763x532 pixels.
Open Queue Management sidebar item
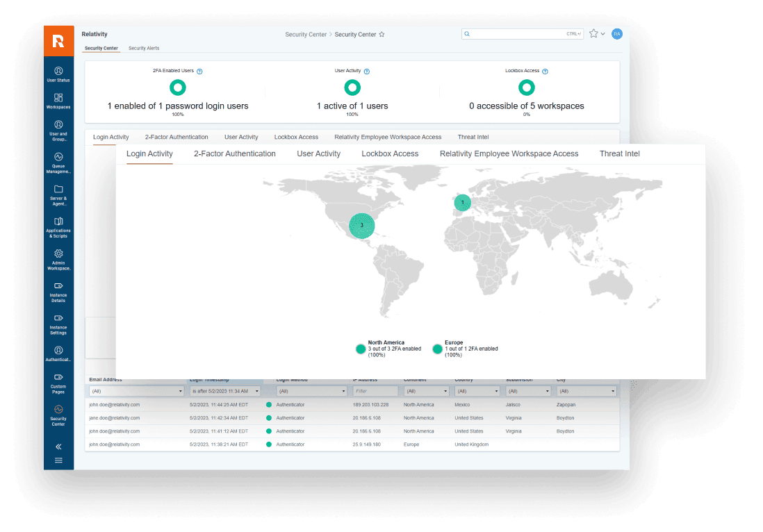coord(58,163)
